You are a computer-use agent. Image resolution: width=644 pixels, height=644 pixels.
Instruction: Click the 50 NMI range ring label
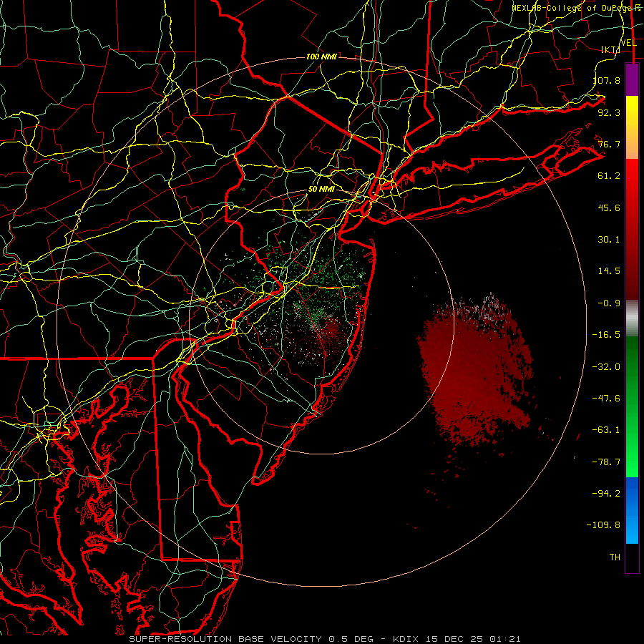(321, 189)
